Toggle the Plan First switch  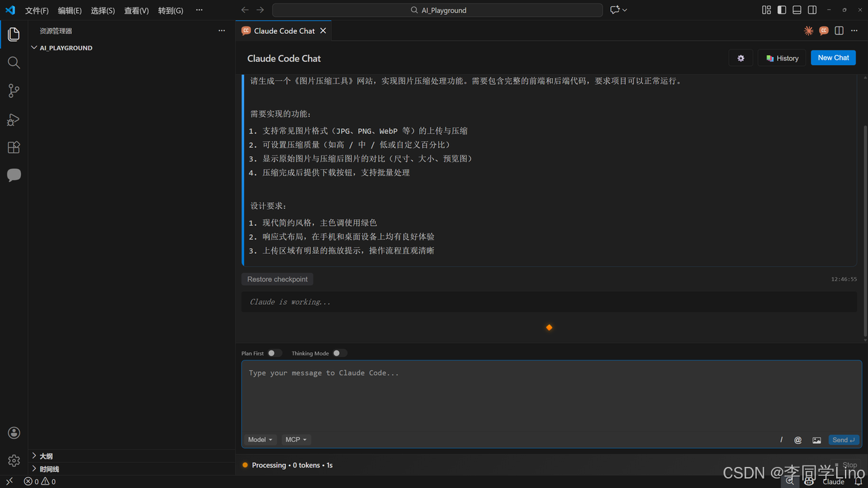coord(274,353)
